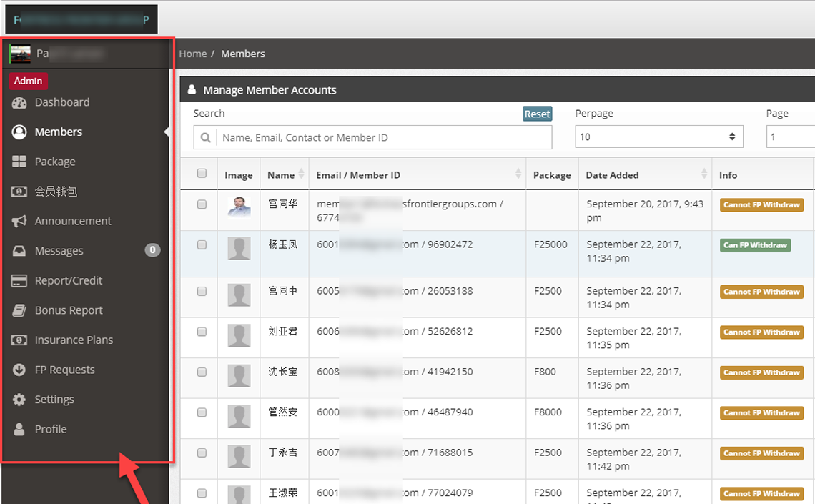Click the Settings gear icon

click(19, 400)
